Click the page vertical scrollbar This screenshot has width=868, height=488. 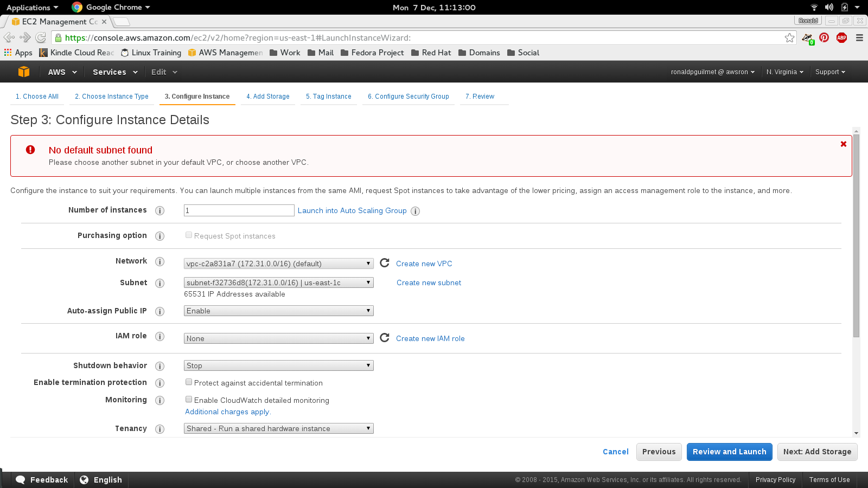[856, 236]
